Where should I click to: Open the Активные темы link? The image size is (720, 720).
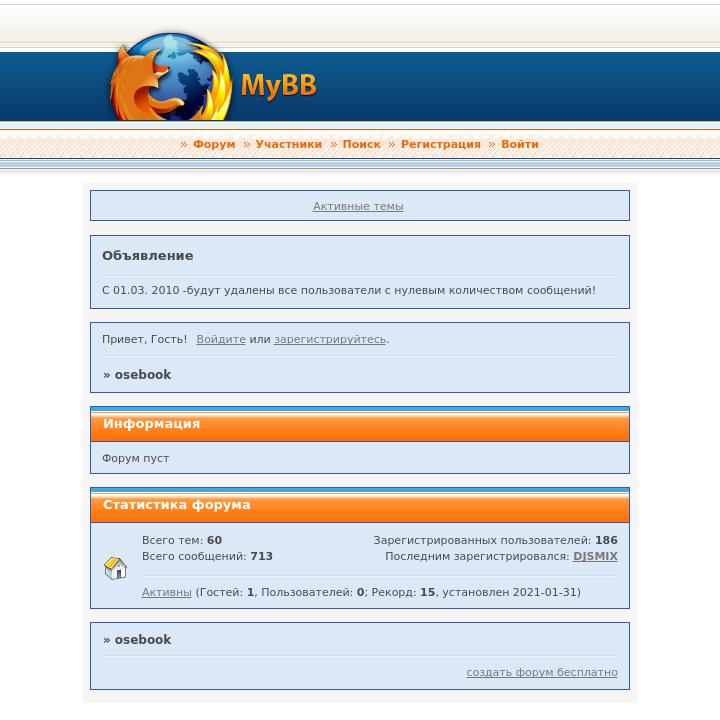(358, 206)
